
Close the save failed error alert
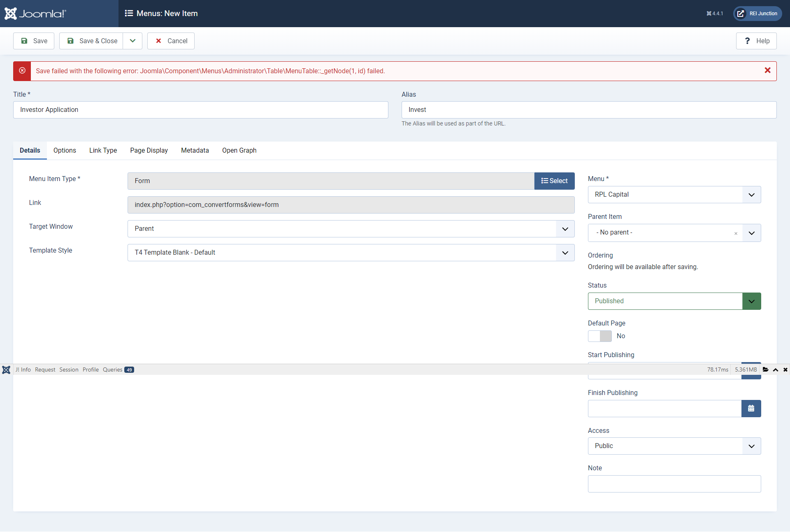pyautogui.click(x=767, y=70)
